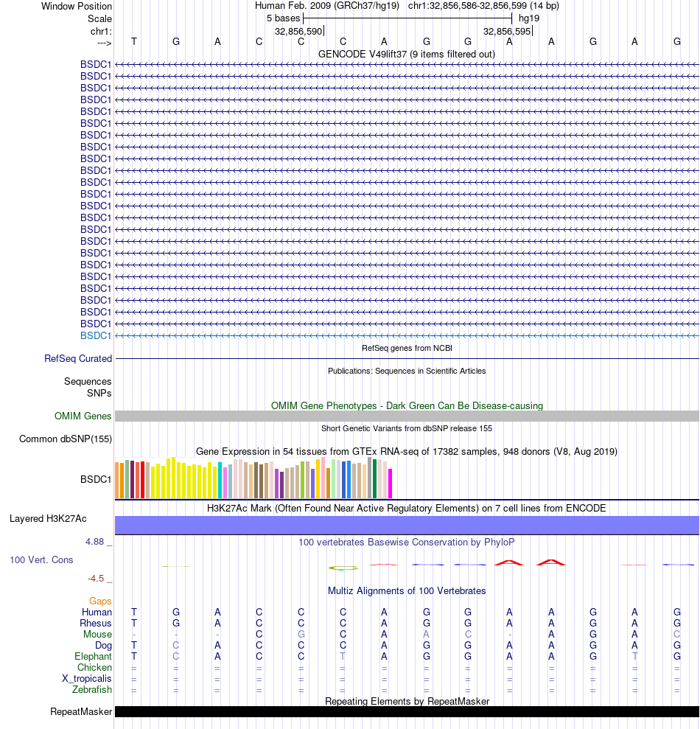Screen dimensions: 700x729
Task: Click the dark green bar in GTEx chart
Action: click(x=374, y=479)
